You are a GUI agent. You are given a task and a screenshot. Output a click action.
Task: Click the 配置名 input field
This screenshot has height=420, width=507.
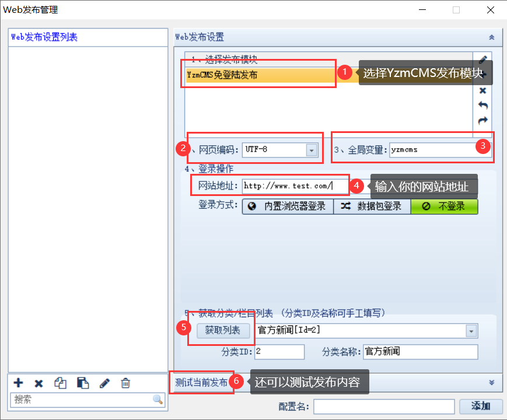(x=384, y=406)
